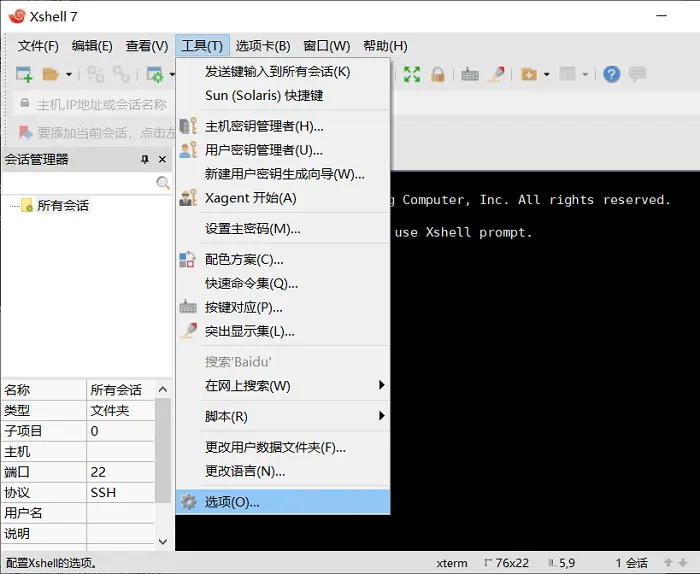The width and height of the screenshot is (700, 574).
Task: Open 快速命令集(Q) menu entry
Action: click(x=283, y=283)
